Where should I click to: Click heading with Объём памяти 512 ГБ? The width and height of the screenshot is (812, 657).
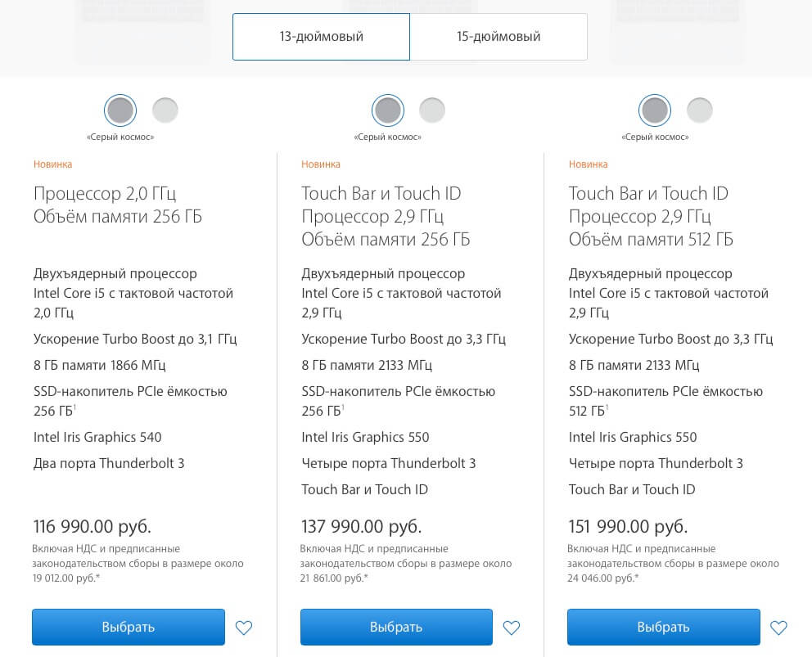[x=651, y=217]
